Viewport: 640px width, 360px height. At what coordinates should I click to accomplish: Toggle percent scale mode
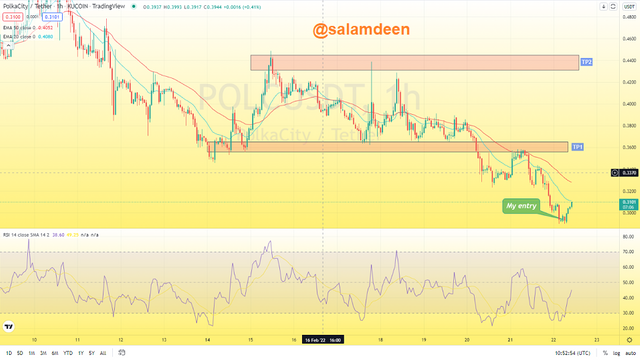pos(605,353)
